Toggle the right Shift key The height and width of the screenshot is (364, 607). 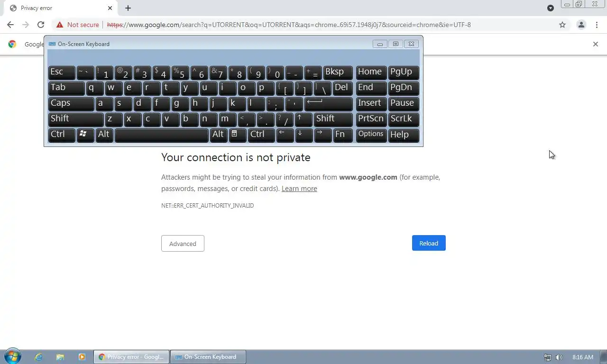(x=333, y=119)
